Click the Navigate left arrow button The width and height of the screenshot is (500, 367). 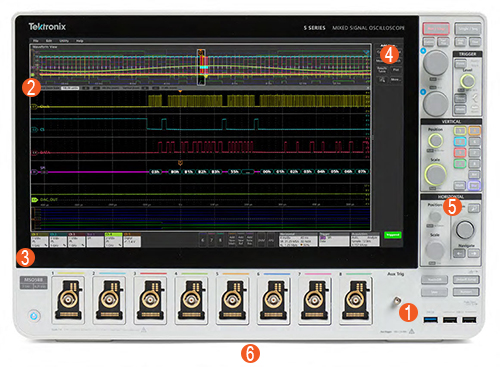click(x=460, y=254)
